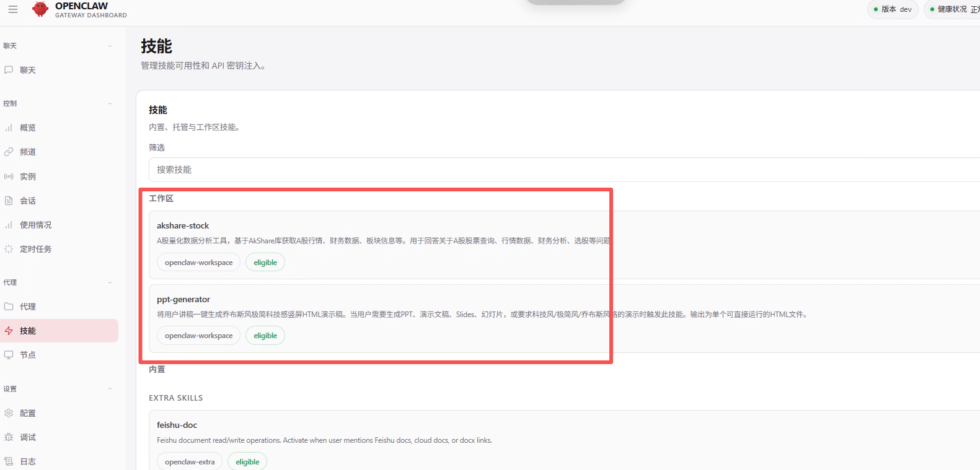Click the 工作区 section heading
980x470 pixels.
161,198
